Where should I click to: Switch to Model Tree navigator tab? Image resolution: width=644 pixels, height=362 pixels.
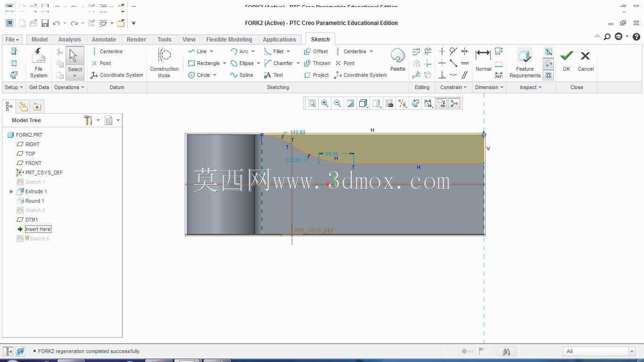[9, 107]
